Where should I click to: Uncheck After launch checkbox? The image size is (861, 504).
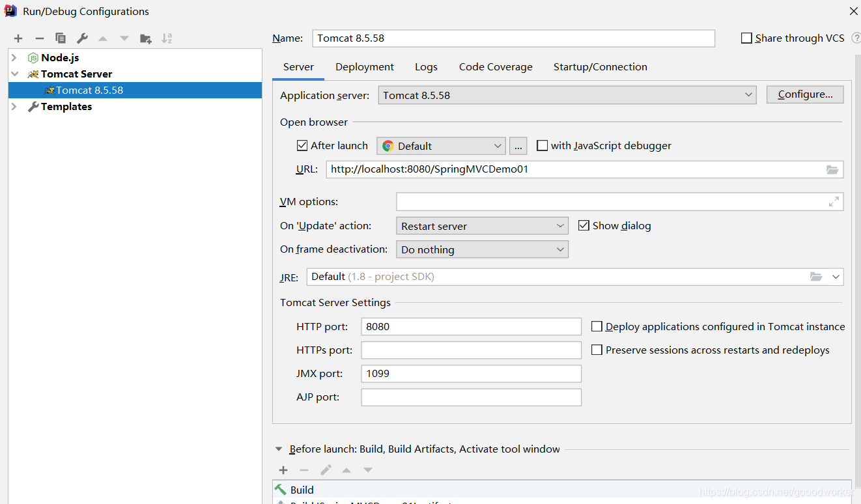(x=302, y=146)
